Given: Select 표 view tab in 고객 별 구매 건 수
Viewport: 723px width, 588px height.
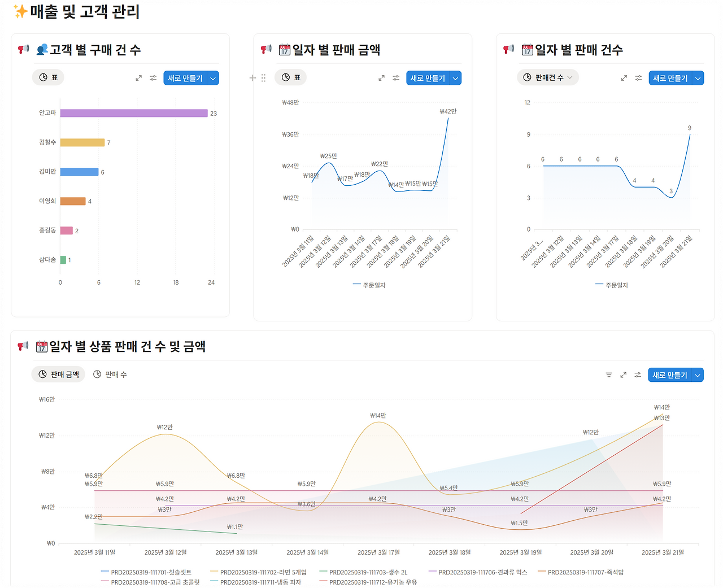Looking at the screenshot, I should [48, 77].
